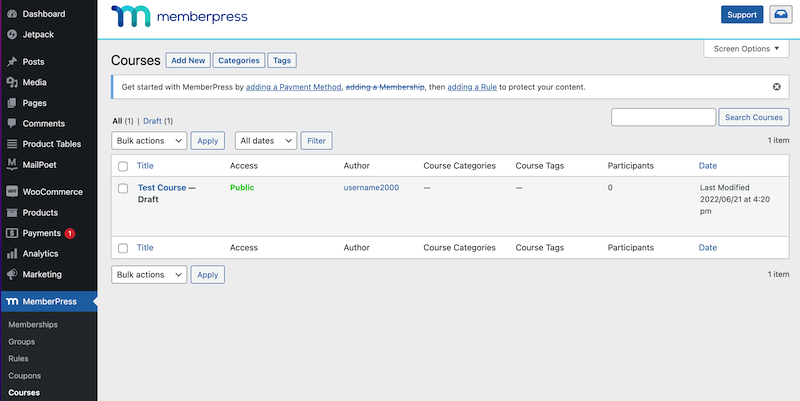Open the inbox tray icon beside Support
800x401 pixels.
tap(781, 14)
